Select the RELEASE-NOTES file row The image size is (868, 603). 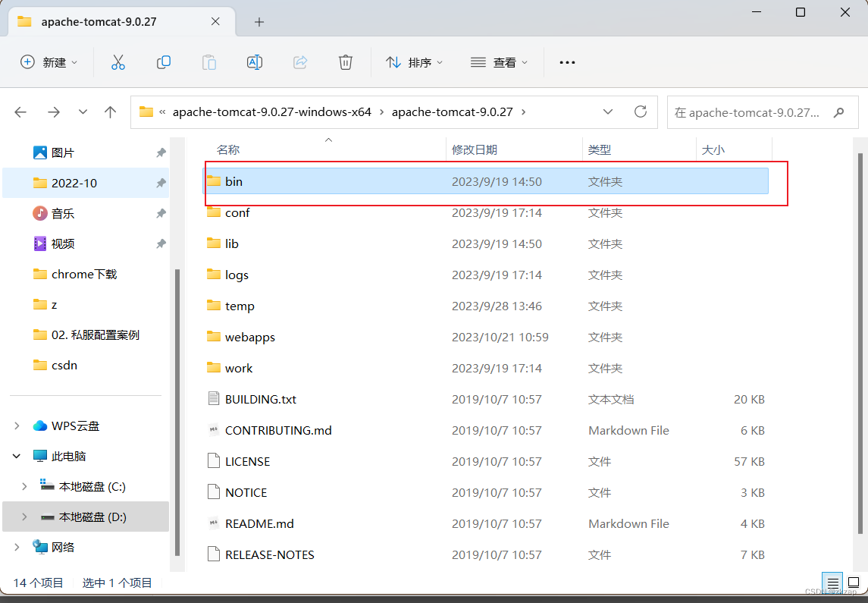pos(487,554)
